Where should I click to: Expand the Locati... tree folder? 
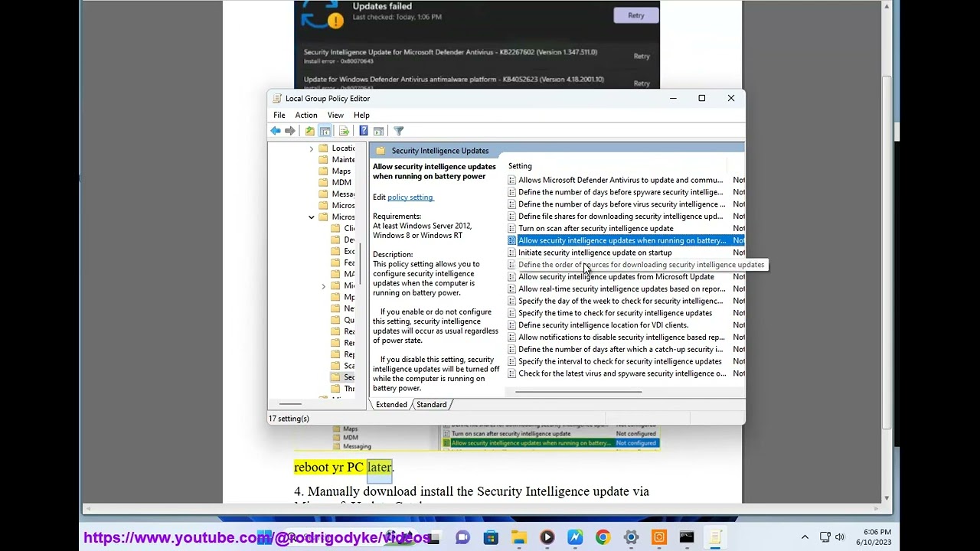pos(312,148)
